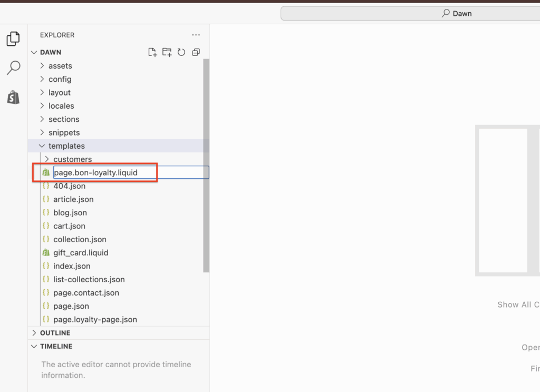
Task: Expand the assets folder
Action: click(x=60, y=66)
